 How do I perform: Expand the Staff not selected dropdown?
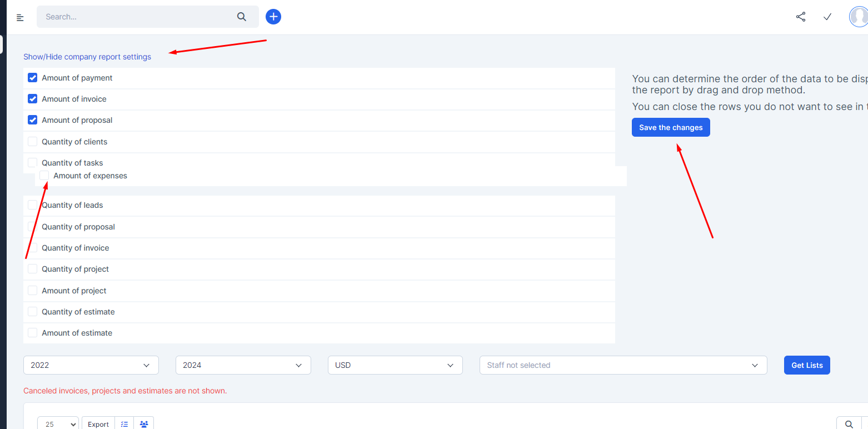point(623,365)
